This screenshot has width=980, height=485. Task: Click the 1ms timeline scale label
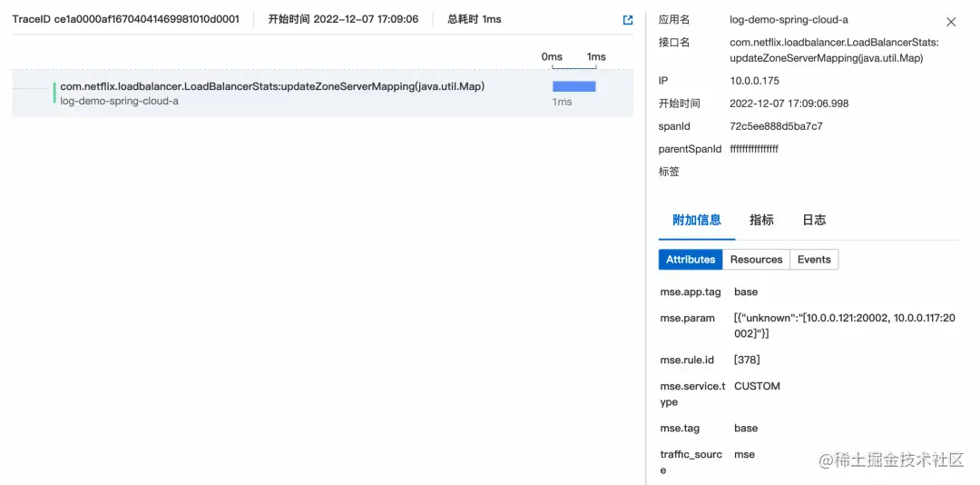click(x=596, y=57)
